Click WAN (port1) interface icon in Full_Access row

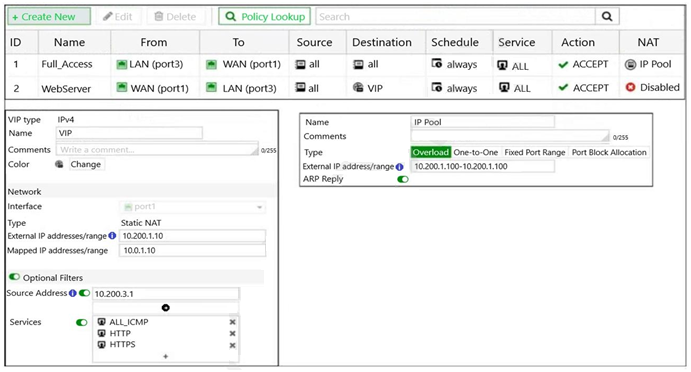212,65
